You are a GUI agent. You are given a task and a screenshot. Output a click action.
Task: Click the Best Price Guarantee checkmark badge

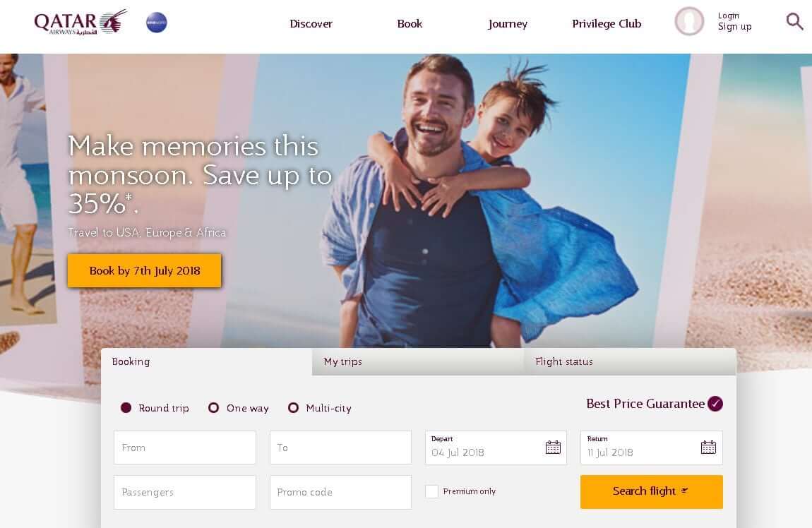[715, 404]
